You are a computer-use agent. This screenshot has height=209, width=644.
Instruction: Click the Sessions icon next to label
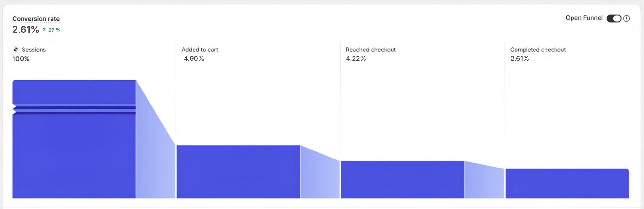[x=16, y=50]
